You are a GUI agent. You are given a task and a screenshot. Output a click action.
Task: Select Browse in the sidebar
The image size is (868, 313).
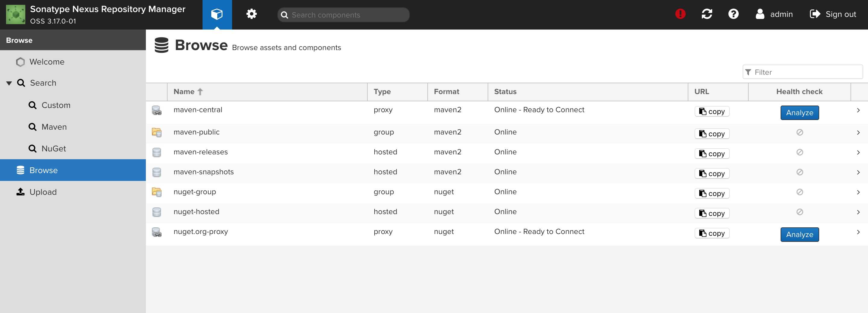point(73,170)
